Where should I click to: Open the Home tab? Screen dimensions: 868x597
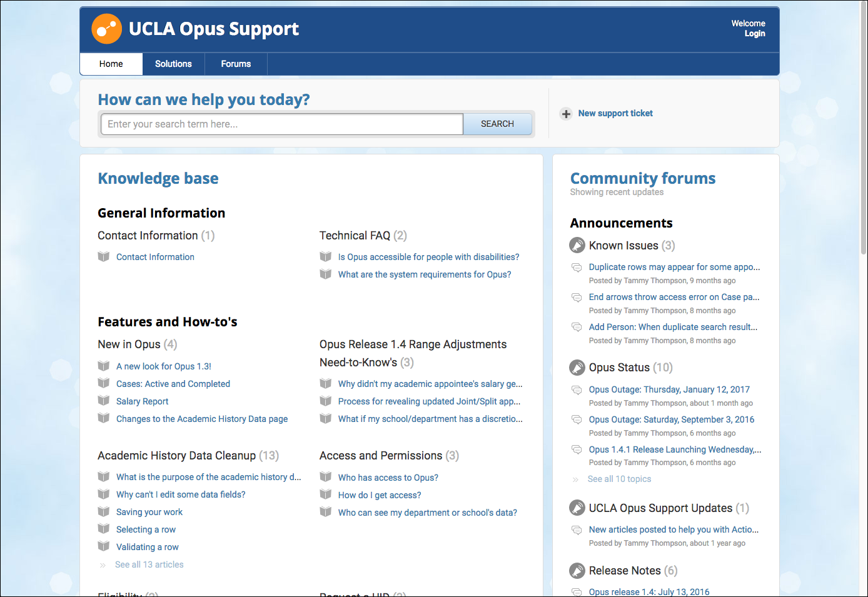[111, 64]
